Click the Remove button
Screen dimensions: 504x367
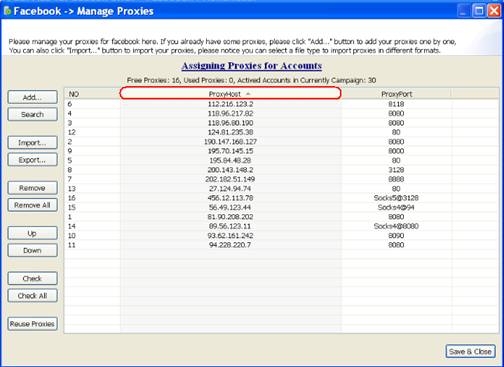pyautogui.click(x=32, y=188)
